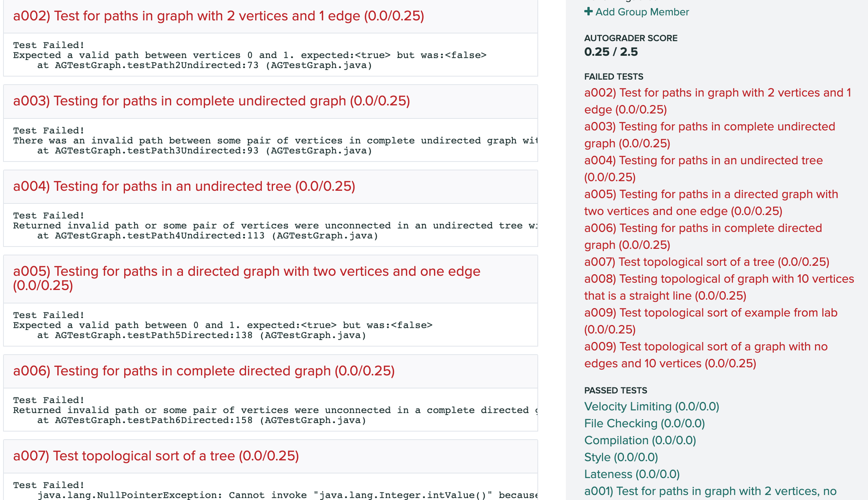This screenshot has height=500, width=868.
Task: Select a005 directed graph two vertices sidebar link
Action: [x=711, y=195]
